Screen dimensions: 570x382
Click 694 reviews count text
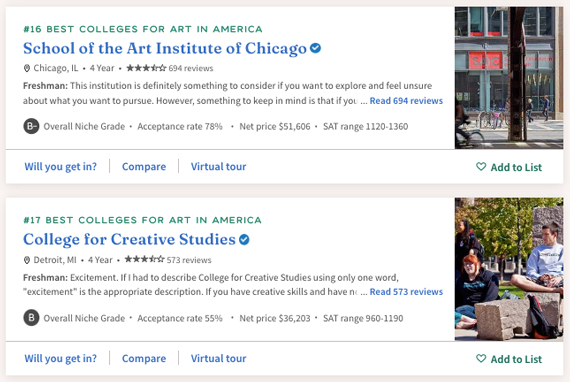tap(191, 68)
